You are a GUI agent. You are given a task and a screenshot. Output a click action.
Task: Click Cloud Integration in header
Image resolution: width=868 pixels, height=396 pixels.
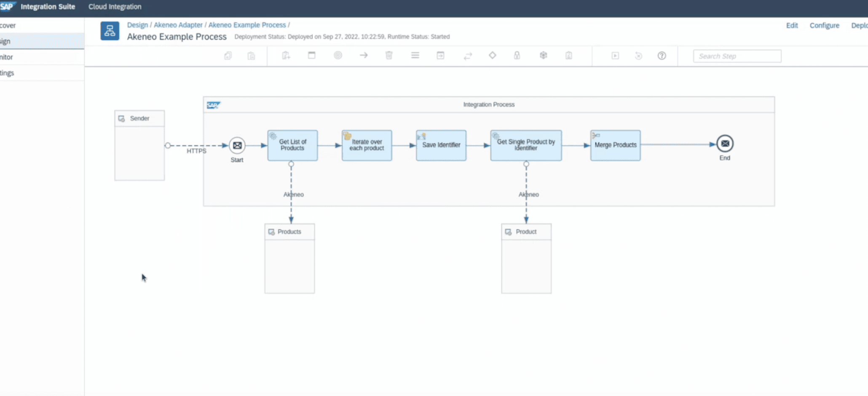click(x=115, y=7)
